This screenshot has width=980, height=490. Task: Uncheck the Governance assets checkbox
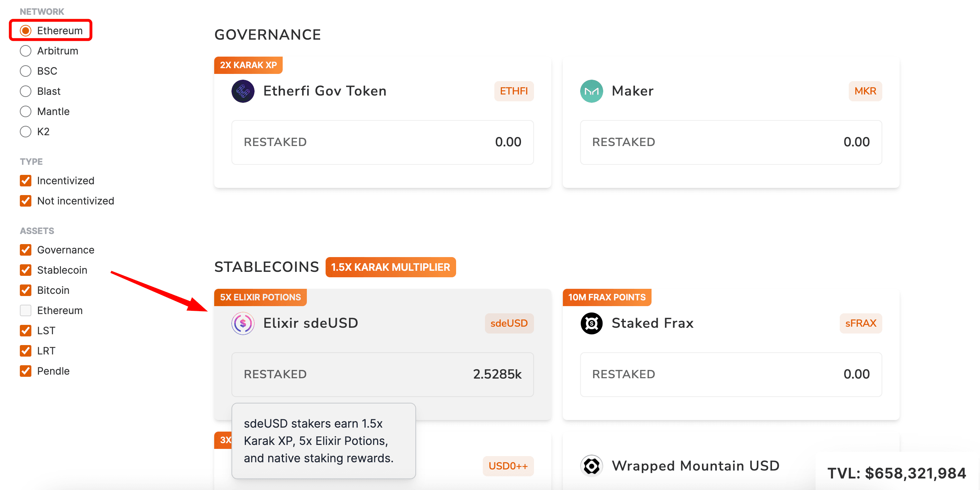coord(26,250)
